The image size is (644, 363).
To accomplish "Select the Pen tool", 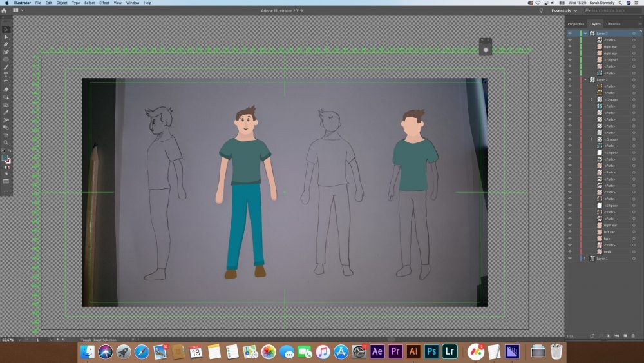I will (6, 44).
